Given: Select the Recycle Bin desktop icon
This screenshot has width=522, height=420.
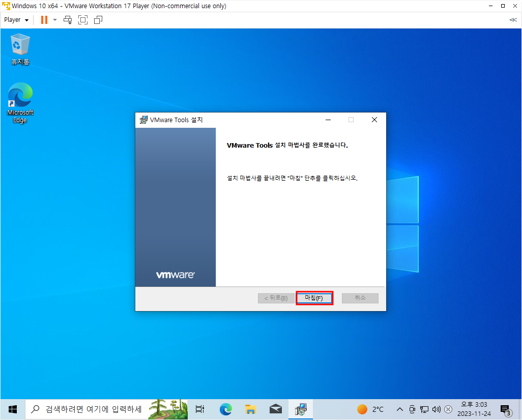Looking at the screenshot, I should 20,49.
